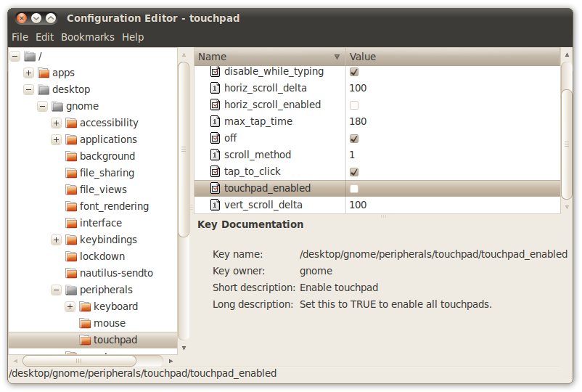Select the scroll_method key row
582x392 pixels.
point(377,155)
